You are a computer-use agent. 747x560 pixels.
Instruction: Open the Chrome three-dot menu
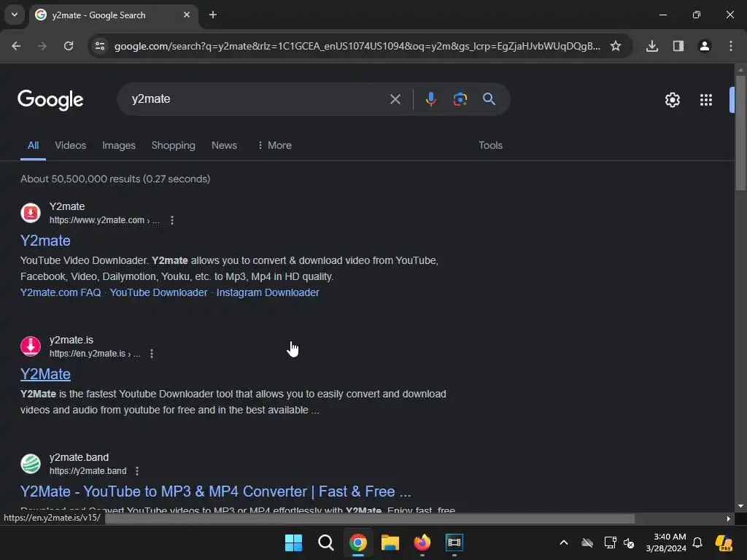731,46
